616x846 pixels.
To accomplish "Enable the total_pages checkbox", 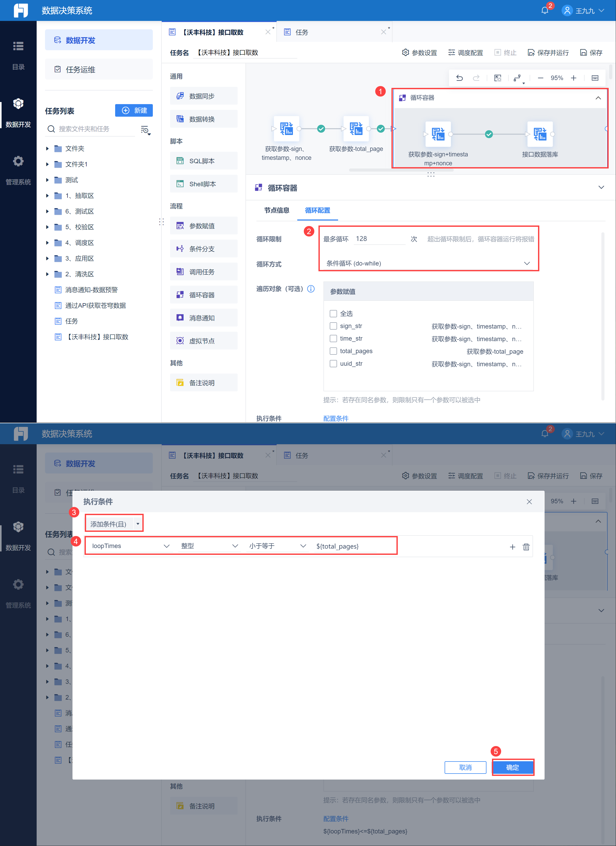I will pos(333,351).
